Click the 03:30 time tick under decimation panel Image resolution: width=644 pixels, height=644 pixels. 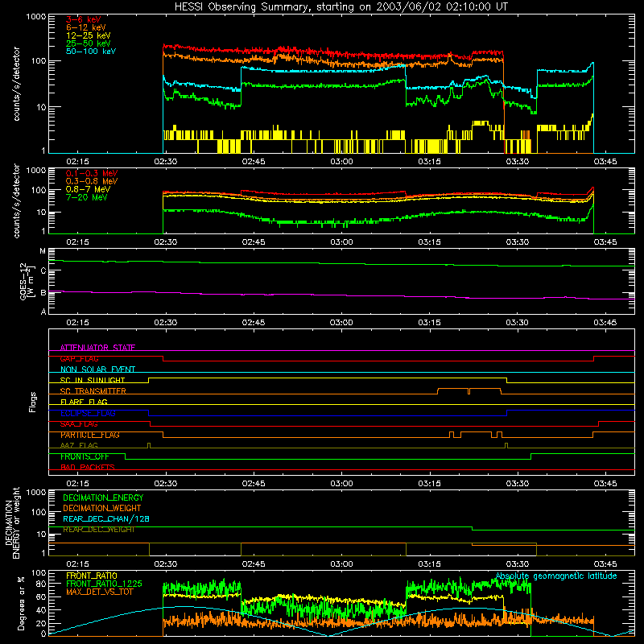517,564
